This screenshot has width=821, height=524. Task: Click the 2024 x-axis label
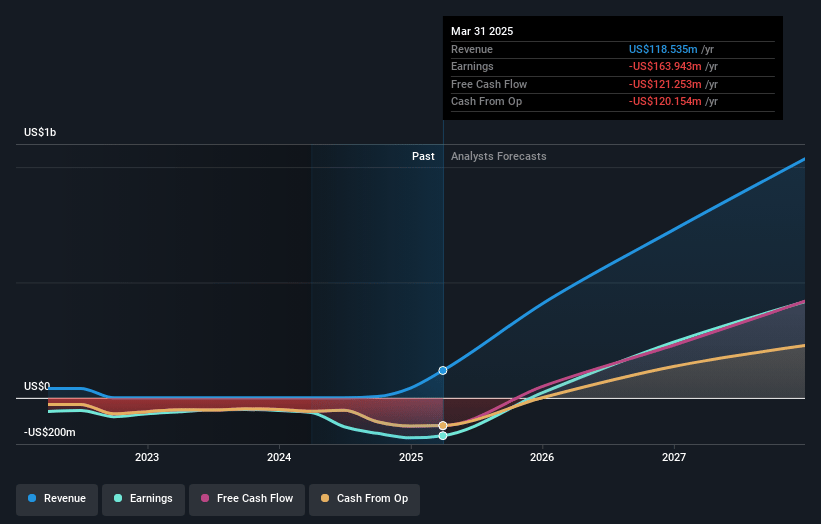(279, 457)
